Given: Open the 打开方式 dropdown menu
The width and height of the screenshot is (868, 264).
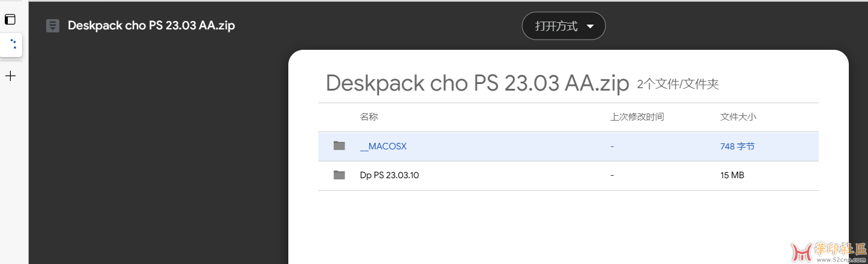Looking at the screenshot, I should [x=563, y=26].
